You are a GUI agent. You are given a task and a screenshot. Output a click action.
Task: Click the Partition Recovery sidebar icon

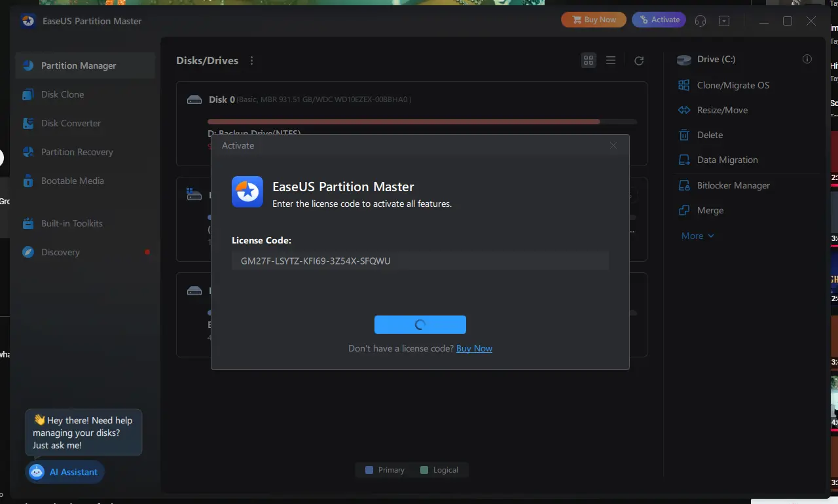click(28, 152)
